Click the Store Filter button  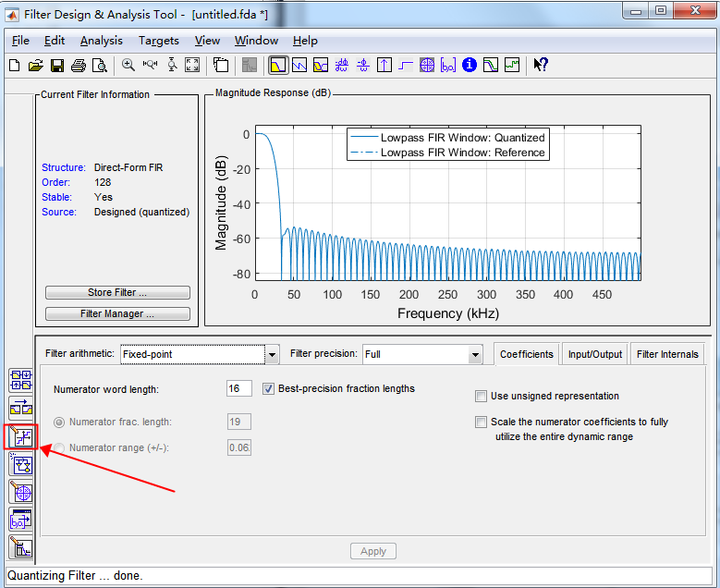[x=117, y=293]
